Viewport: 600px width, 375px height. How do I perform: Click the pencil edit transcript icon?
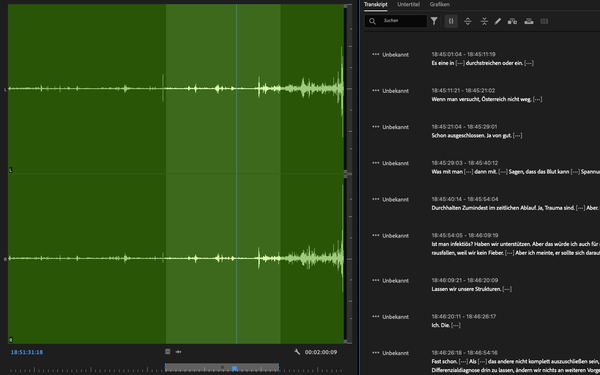497,21
